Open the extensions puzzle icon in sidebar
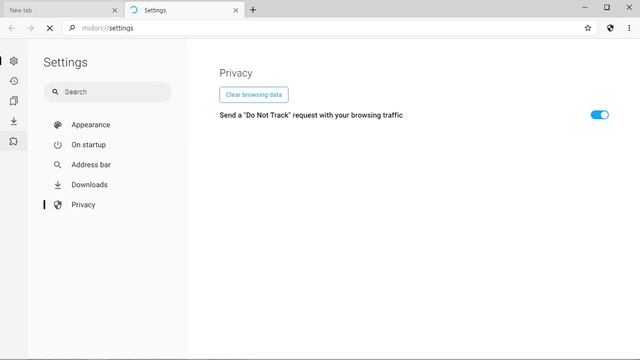The height and width of the screenshot is (360, 640). 13,141
